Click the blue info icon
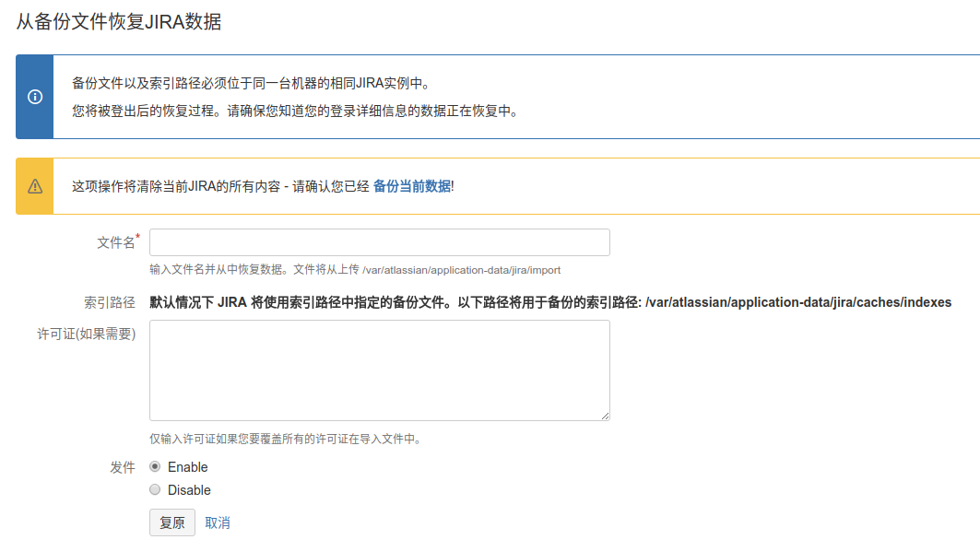This screenshot has height=540, width=980. pyautogui.click(x=35, y=97)
